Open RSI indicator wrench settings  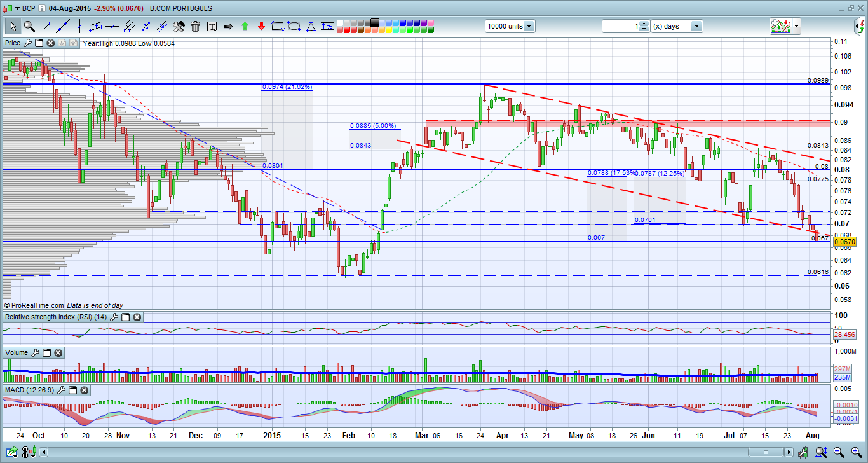[x=114, y=317]
